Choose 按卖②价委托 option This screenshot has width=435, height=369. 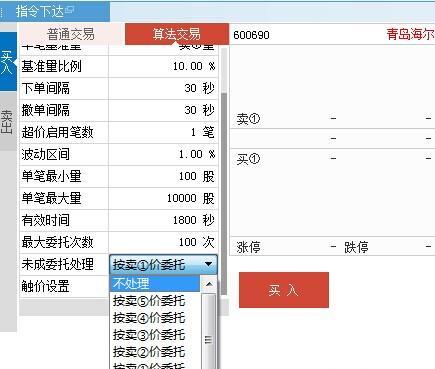(155, 352)
